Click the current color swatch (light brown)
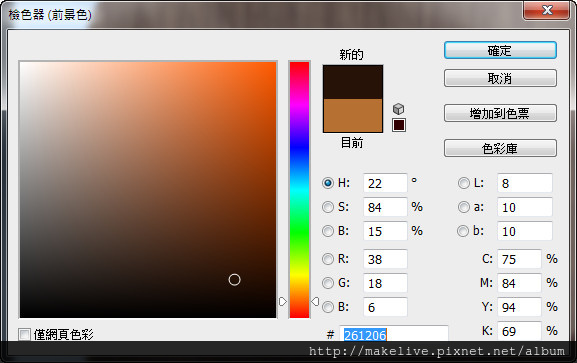This screenshot has height=363, width=577. pyautogui.click(x=353, y=116)
